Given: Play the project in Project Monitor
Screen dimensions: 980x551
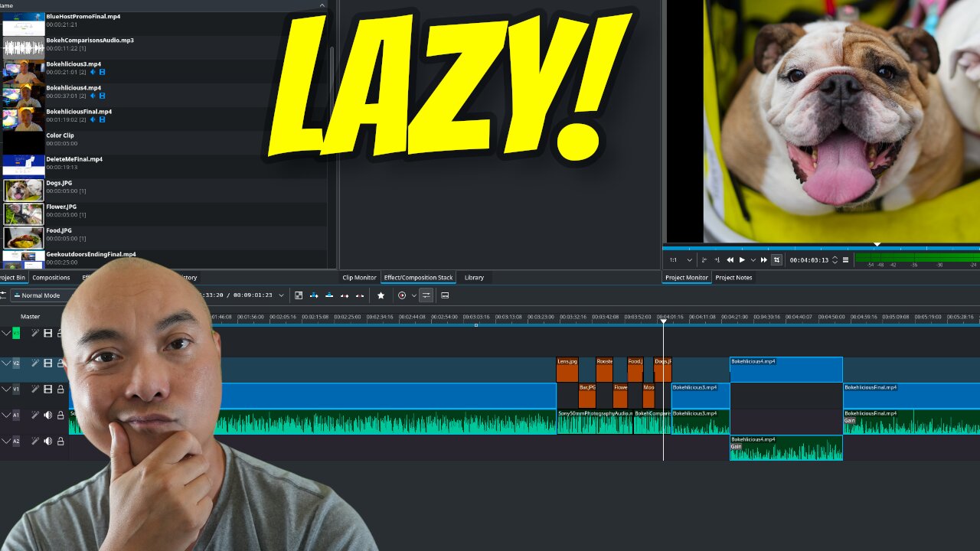Looking at the screenshot, I should tap(742, 260).
